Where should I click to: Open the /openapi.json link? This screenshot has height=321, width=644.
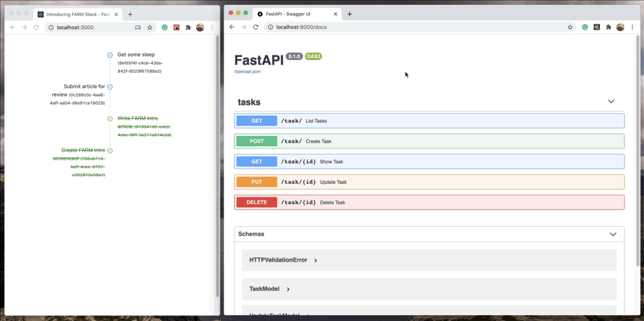[247, 72]
